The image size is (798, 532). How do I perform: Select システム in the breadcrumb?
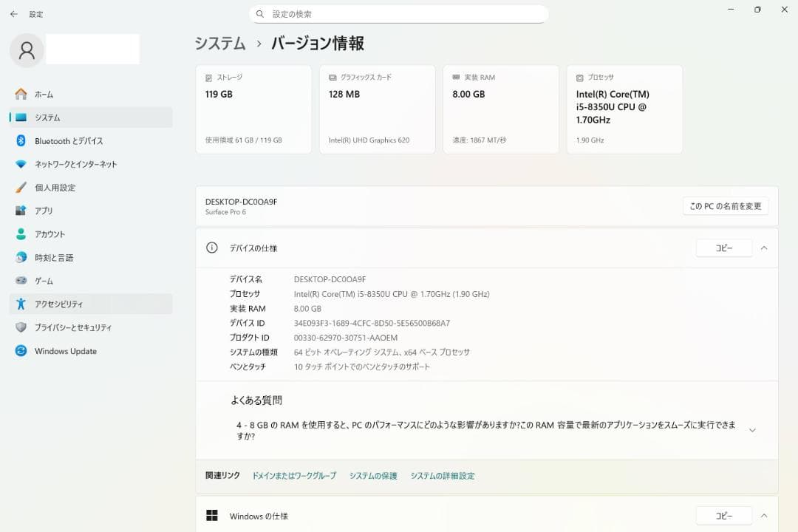(219, 44)
